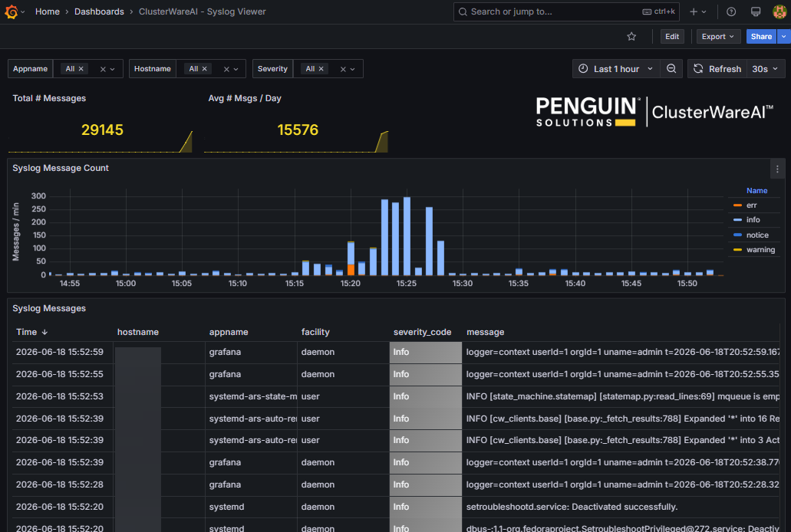Image resolution: width=791 pixels, height=532 pixels.
Task: Click the refresh dashboard icon
Action: (x=699, y=68)
